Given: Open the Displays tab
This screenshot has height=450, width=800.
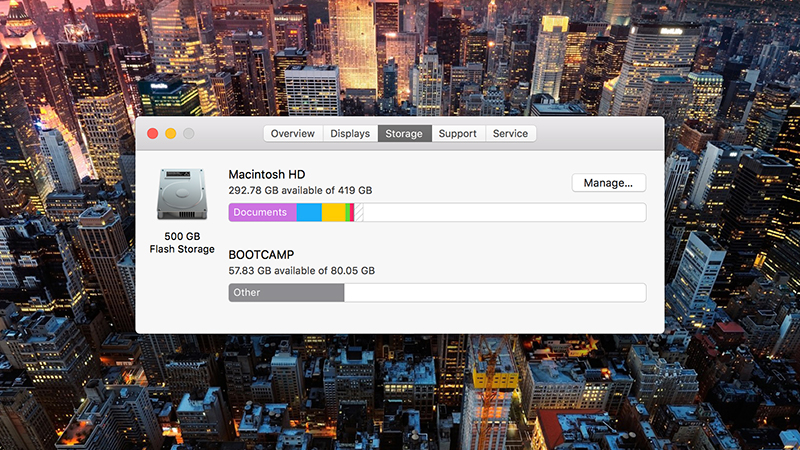Looking at the screenshot, I should click(x=350, y=134).
